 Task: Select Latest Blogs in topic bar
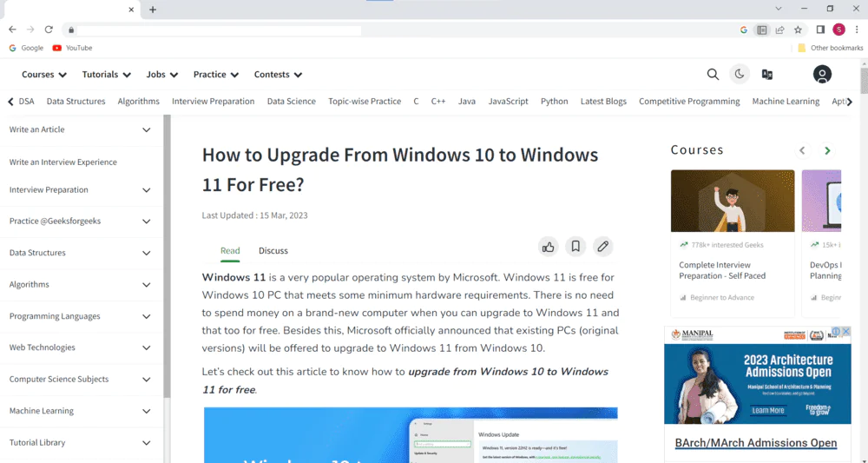click(603, 102)
